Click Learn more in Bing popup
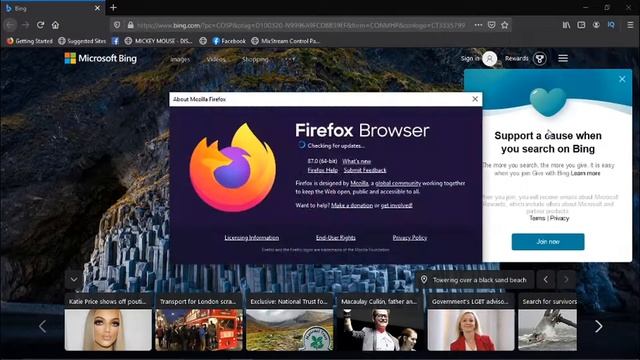Viewport: 640px width, 360px height. [x=585, y=173]
